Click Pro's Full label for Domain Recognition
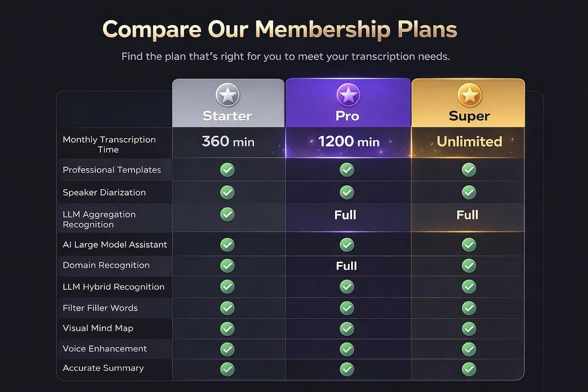The image size is (588, 392). click(347, 266)
